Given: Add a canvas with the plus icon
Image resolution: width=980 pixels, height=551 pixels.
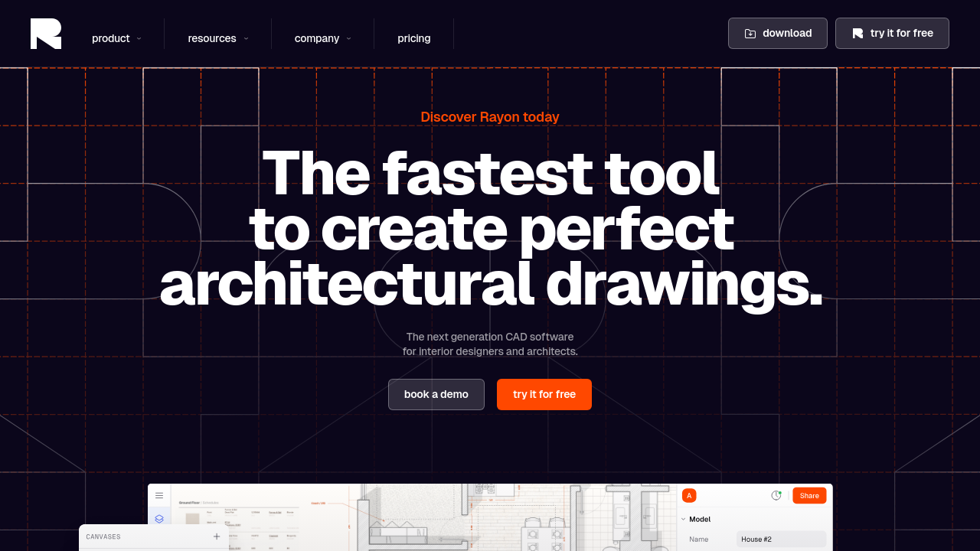Looking at the screenshot, I should pyautogui.click(x=217, y=536).
